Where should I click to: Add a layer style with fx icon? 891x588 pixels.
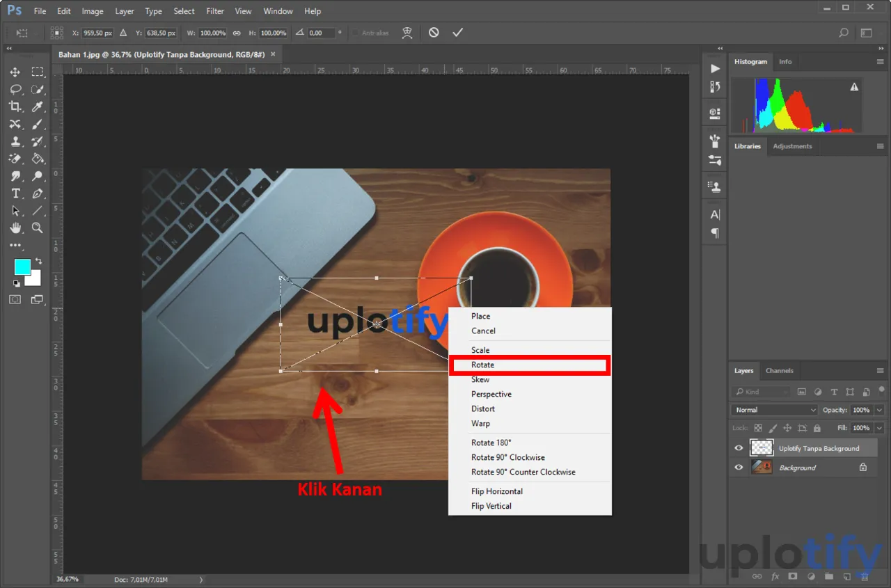pos(775,576)
